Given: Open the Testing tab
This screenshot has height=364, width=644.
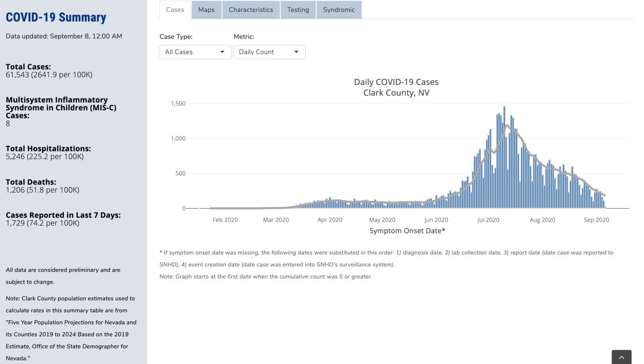Looking at the screenshot, I should tap(298, 10).
